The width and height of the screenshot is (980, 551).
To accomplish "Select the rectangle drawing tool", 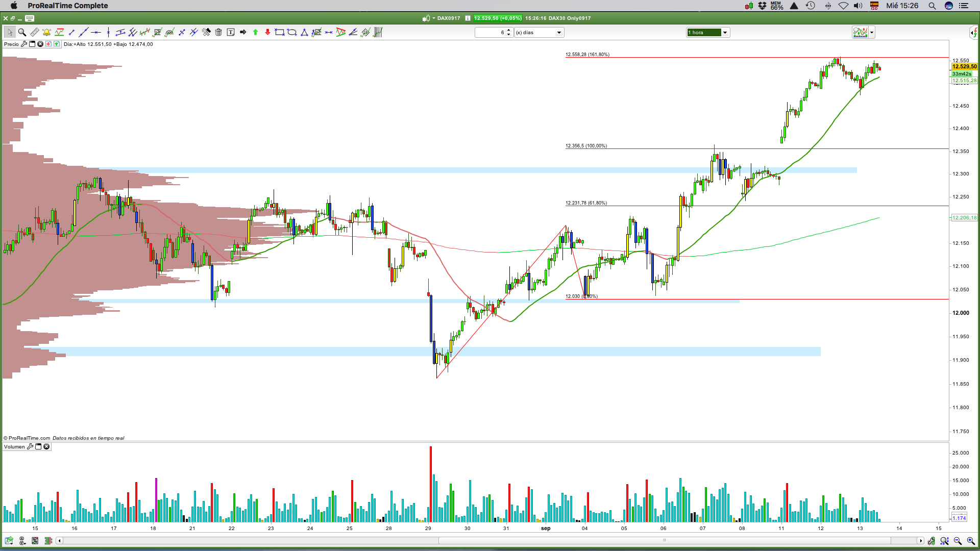I will [279, 32].
